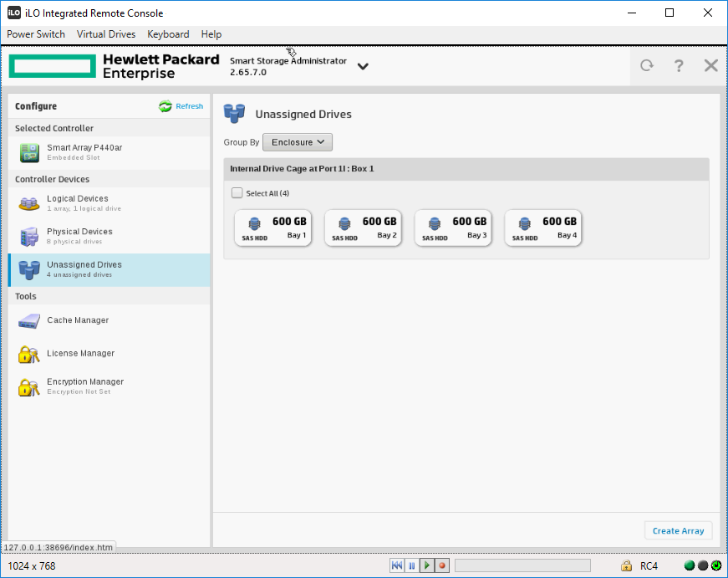
Task: Click the Cache Manager module icon
Action: (x=28, y=321)
